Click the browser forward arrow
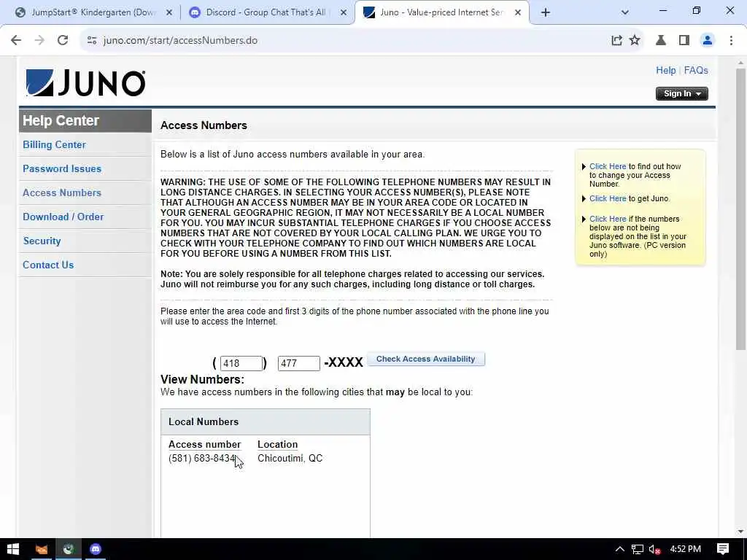The width and height of the screenshot is (747, 560). point(39,41)
